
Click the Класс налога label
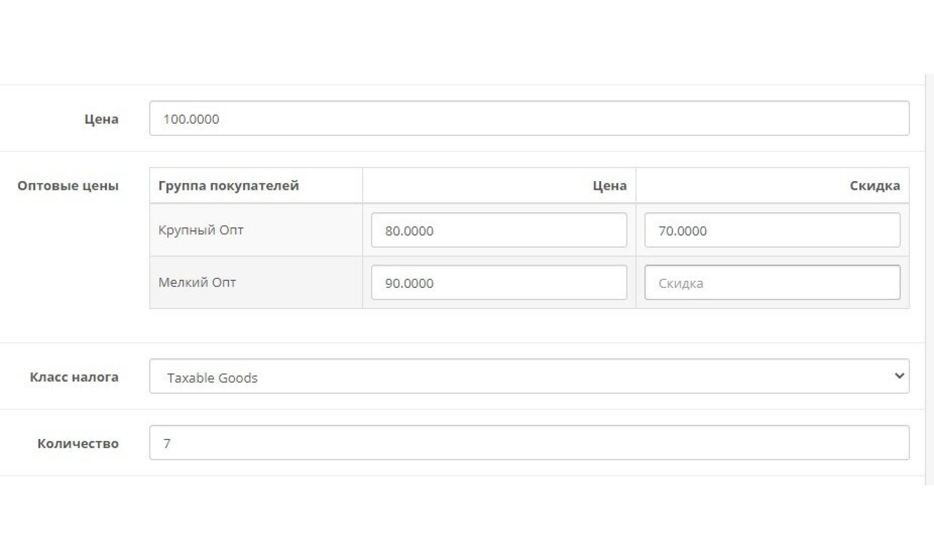(74, 377)
